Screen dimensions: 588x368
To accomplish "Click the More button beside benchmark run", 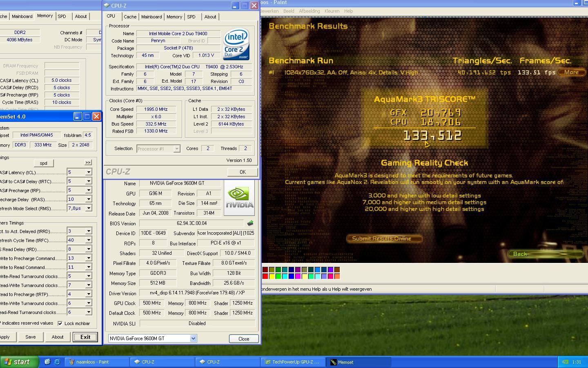I will pyautogui.click(x=572, y=72).
